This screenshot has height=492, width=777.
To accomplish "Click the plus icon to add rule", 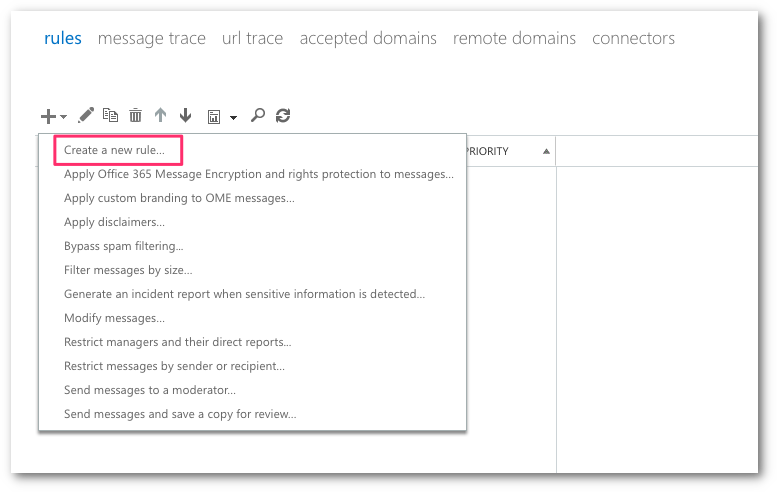I will tap(49, 116).
